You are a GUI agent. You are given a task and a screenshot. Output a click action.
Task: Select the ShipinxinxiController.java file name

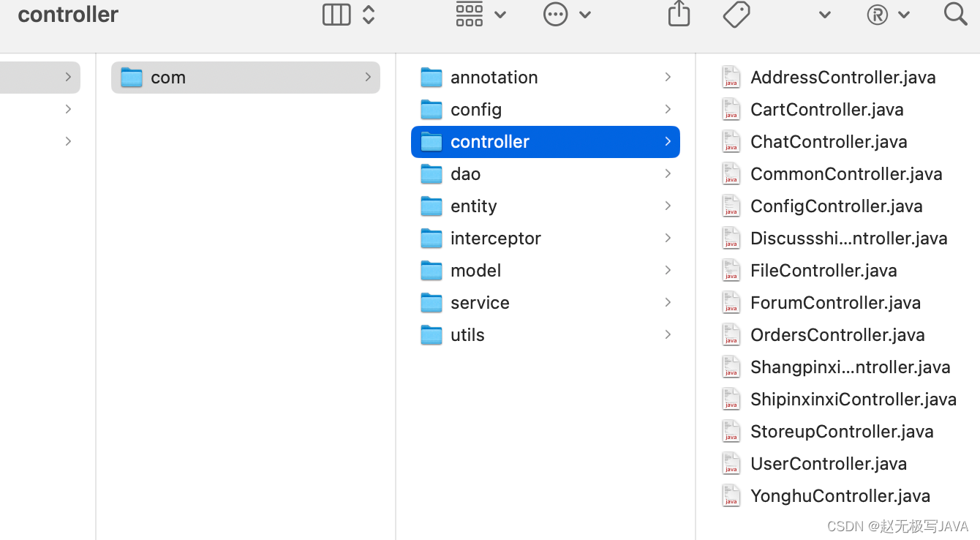point(853,399)
